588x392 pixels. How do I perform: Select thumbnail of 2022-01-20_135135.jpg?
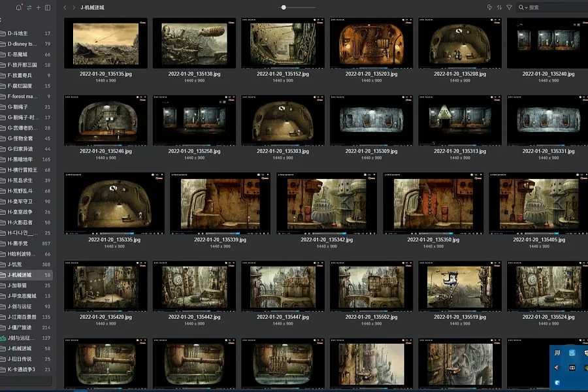(106, 43)
